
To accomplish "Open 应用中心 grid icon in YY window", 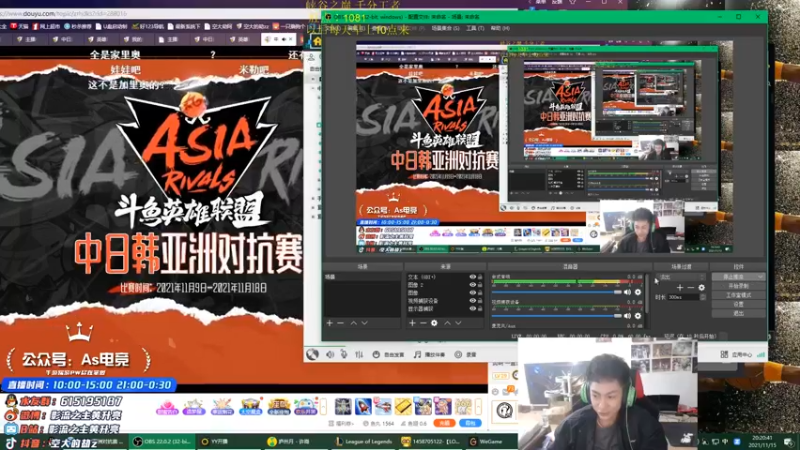I will click(x=724, y=354).
